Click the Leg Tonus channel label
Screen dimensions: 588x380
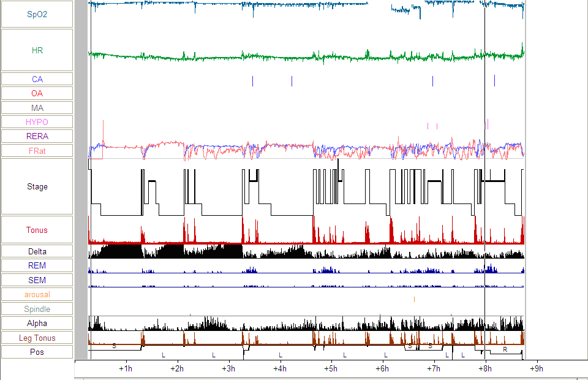coord(37,338)
